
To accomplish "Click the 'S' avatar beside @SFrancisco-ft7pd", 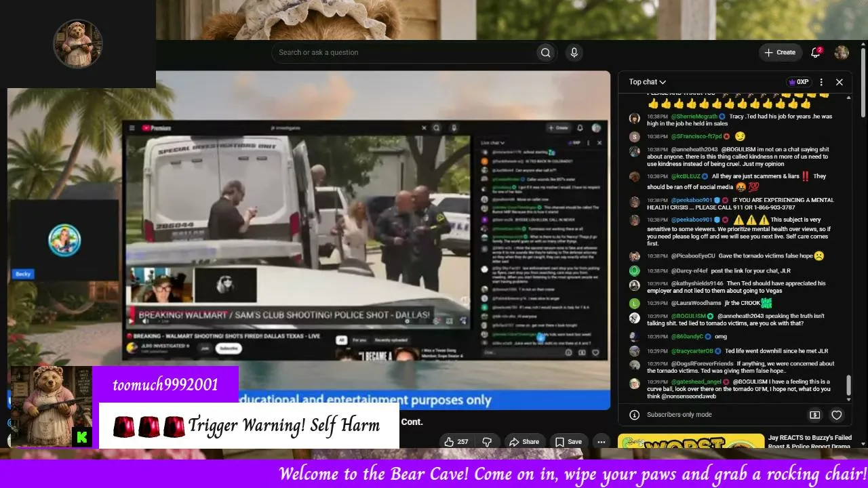I will [634, 137].
